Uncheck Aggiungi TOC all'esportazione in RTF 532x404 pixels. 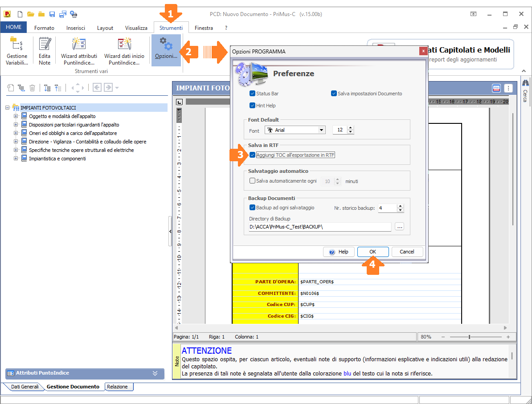pyautogui.click(x=252, y=155)
